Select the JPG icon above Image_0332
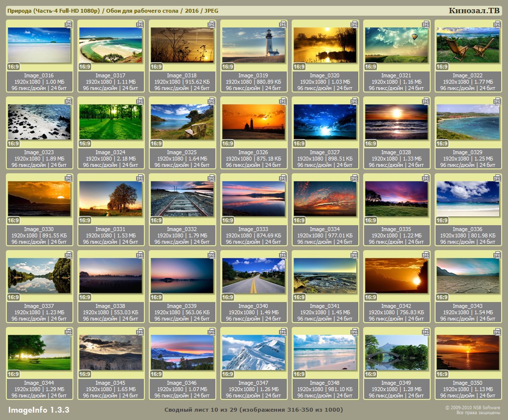Viewport: 508px width, 420px height. tap(211, 178)
